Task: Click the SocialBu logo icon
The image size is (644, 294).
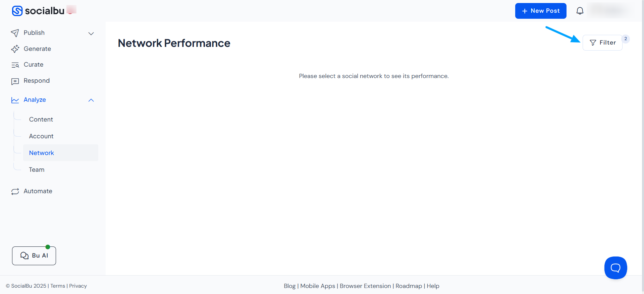Action: [17, 11]
